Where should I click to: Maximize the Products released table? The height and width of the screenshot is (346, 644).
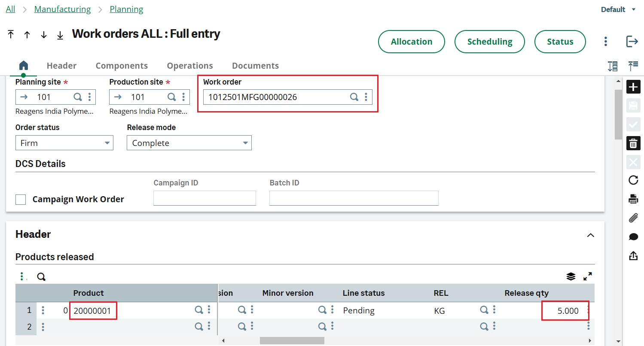(x=588, y=276)
